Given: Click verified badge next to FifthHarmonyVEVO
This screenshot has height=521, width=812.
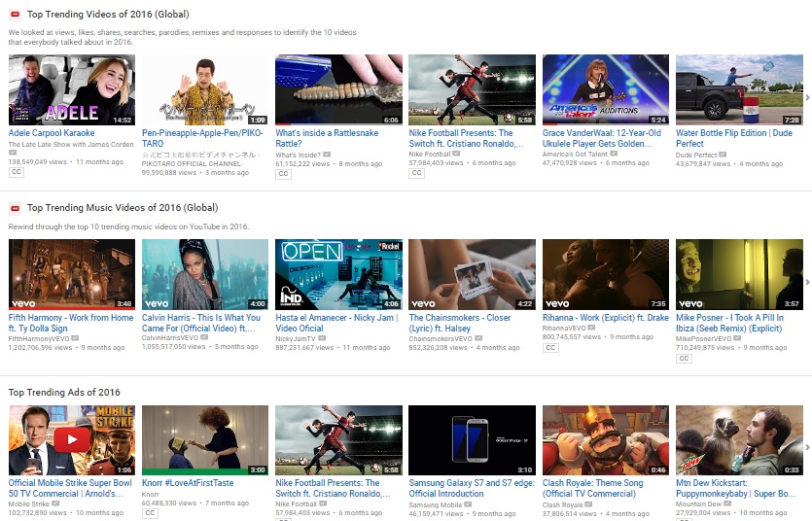Looking at the screenshot, I should [75, 338].
